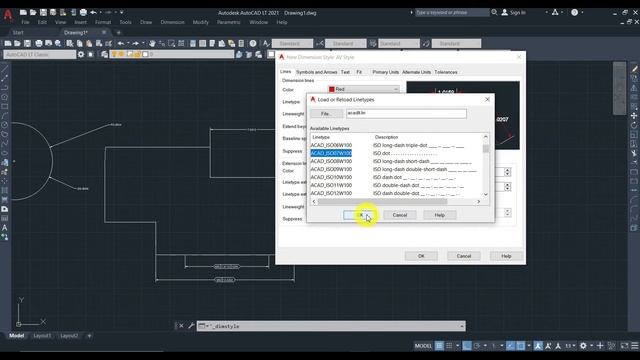The image size is (640, 360).
Task: Open the dimension lines Color Red dropdown
Action: point(364,89)
